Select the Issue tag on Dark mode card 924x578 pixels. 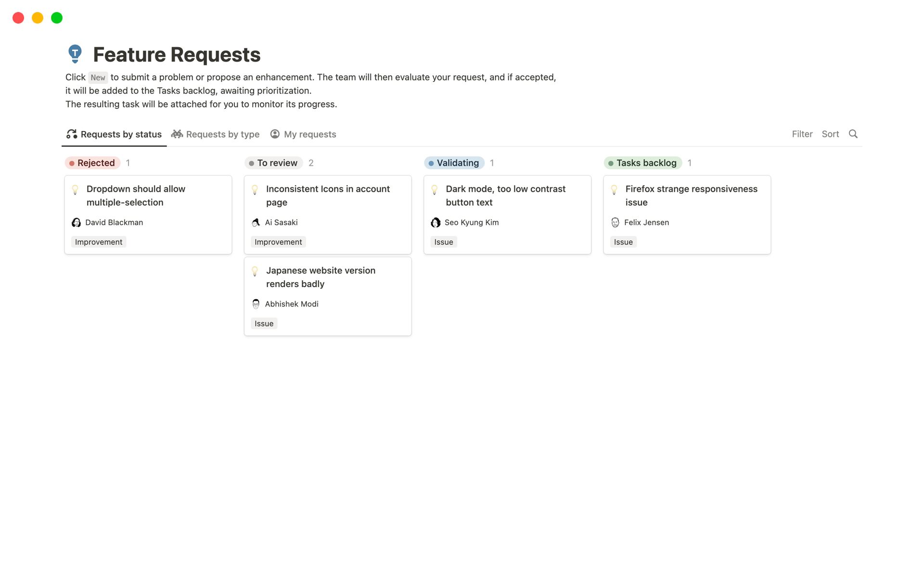[x=444, y=242]
